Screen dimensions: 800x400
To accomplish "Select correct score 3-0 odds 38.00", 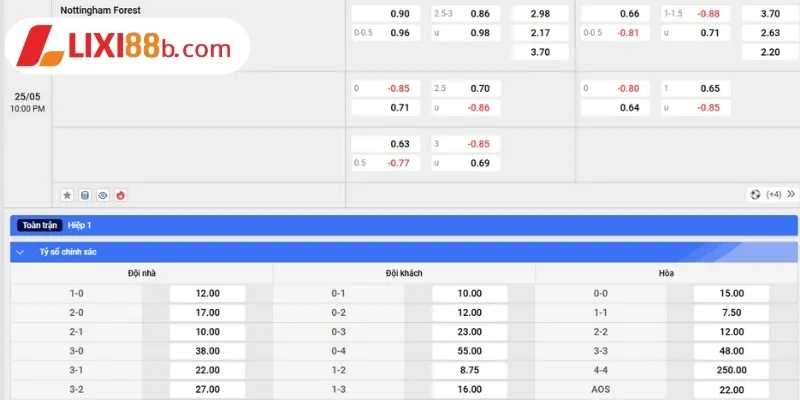I will [207, 351].
